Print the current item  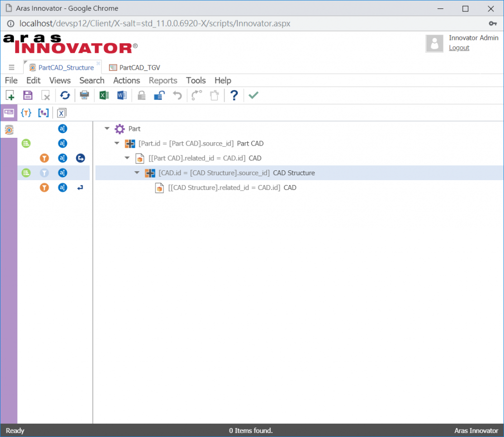click(x=85, y=95)
